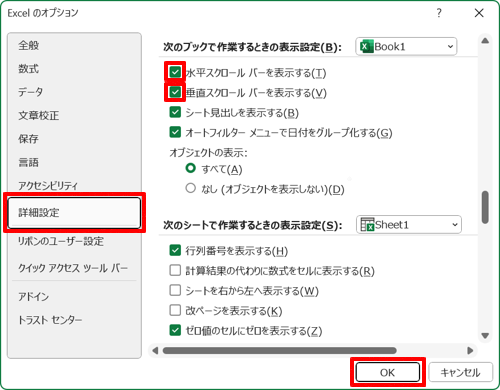This screenshot has height=390, width=500.
Task: Open the 数式 options category
Action: pyautogui.click(x=29, y=69)
